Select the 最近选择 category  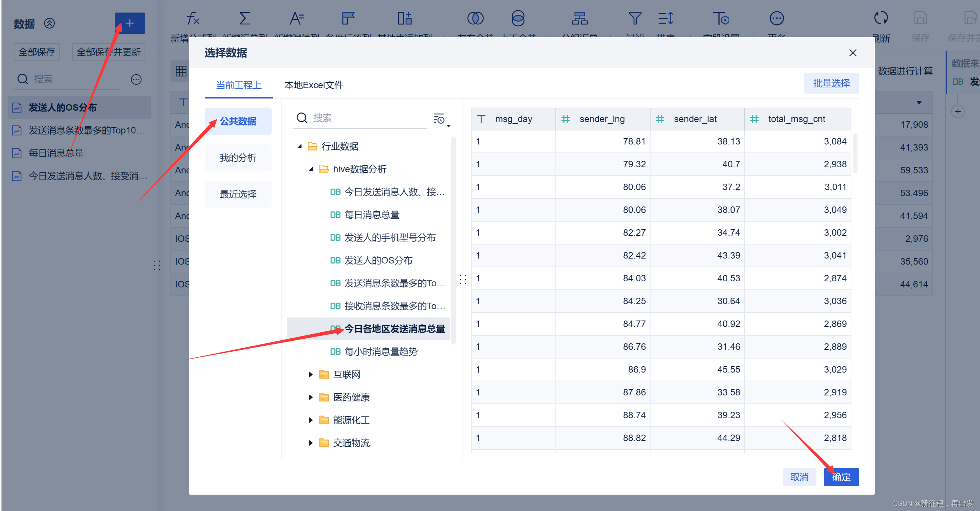[x=238, y=194]
